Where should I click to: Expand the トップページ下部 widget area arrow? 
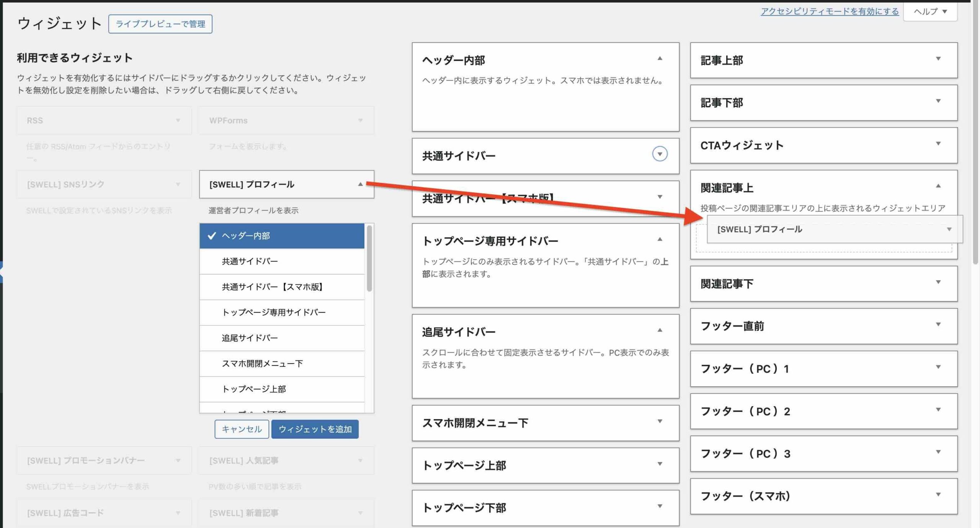click(x=660, y=506)
